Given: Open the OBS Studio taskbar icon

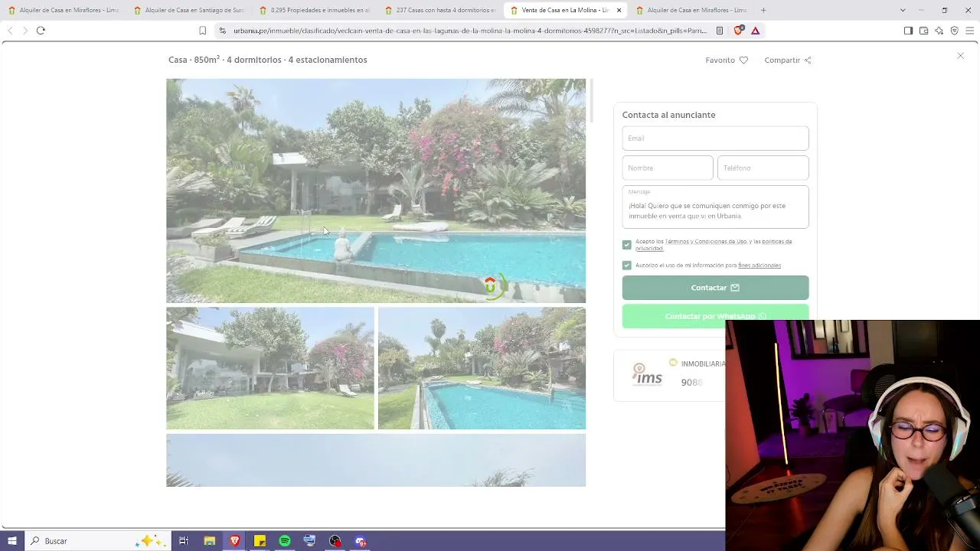Looking at the screenshot, I should coord(335,541).
